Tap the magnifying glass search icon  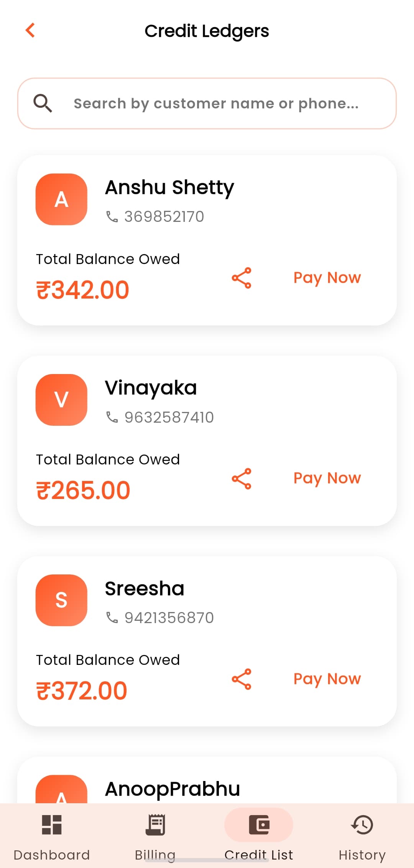point(43,103)
